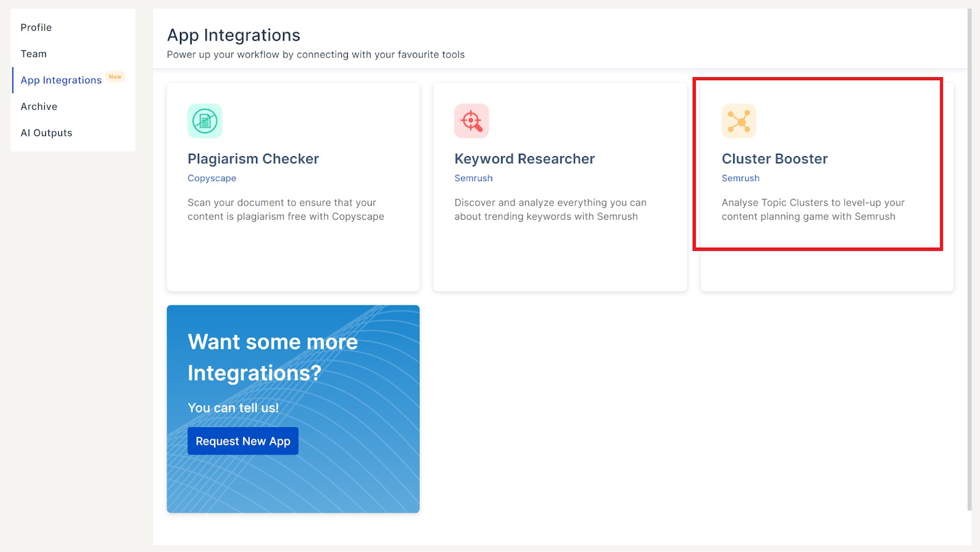Image resolution: width=980 pixels, height=552 pixels.
Task: Click the Keyword Researcher description text
Action: pyautogui.click(x=550, y=209)
